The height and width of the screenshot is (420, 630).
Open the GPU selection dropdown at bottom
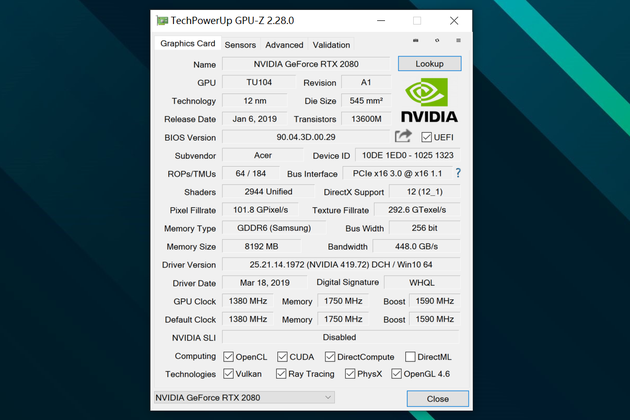click(244, 397)
